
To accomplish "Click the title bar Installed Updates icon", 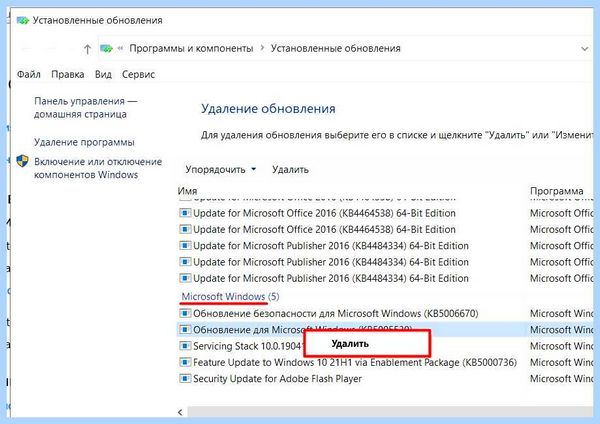I will [23, 20].
